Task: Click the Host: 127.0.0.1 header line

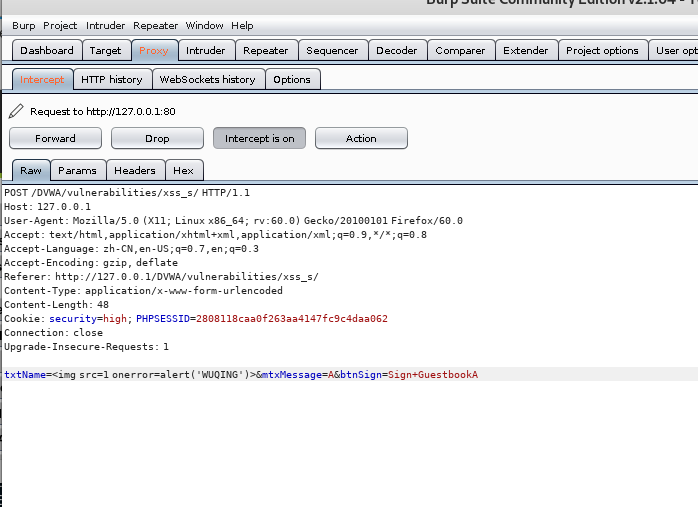Action: 48,207
